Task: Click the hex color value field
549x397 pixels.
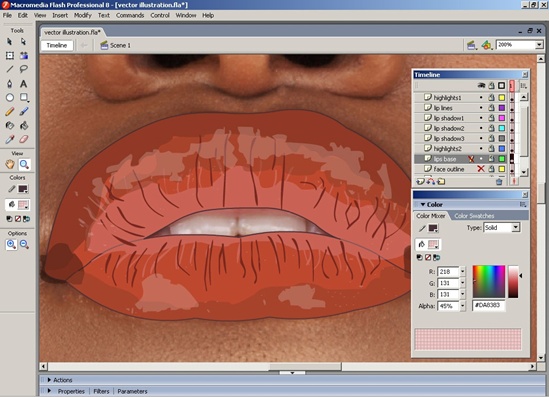Action: [488, 305]
